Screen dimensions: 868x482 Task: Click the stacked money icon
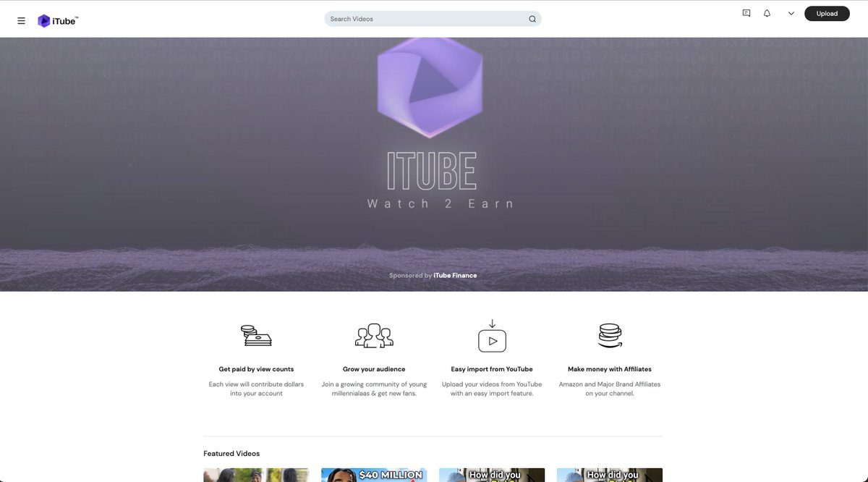tap(256, 336)
